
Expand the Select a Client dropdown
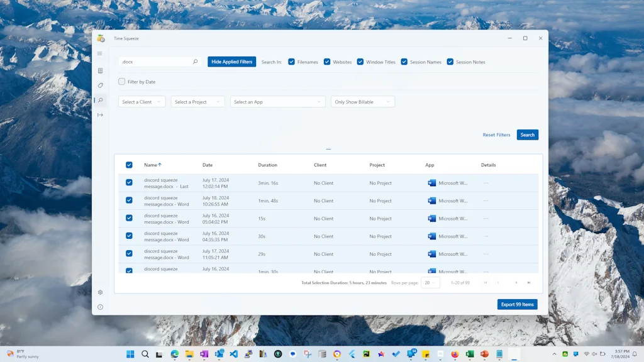point(142,102)
